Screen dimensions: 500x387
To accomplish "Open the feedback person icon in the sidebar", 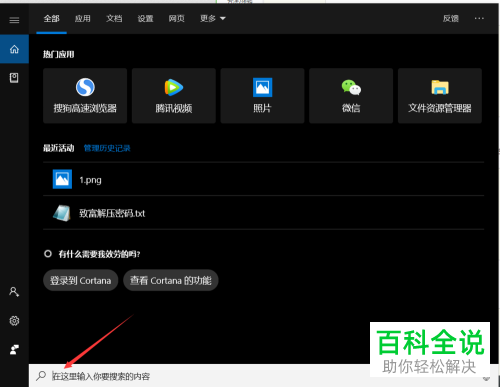I will point(14,349).
